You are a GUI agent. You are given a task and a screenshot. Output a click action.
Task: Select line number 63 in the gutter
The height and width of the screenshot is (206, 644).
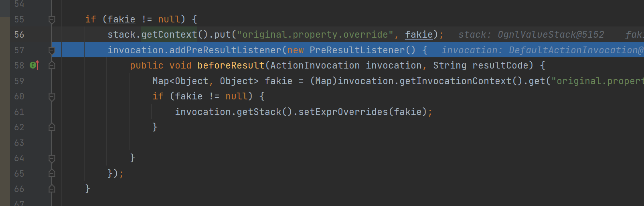19,143
